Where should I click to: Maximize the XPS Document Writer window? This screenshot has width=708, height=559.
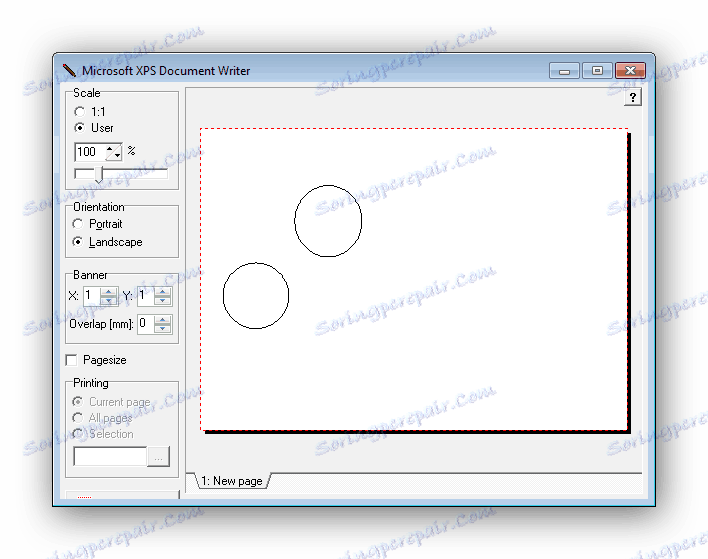point(597,71)
